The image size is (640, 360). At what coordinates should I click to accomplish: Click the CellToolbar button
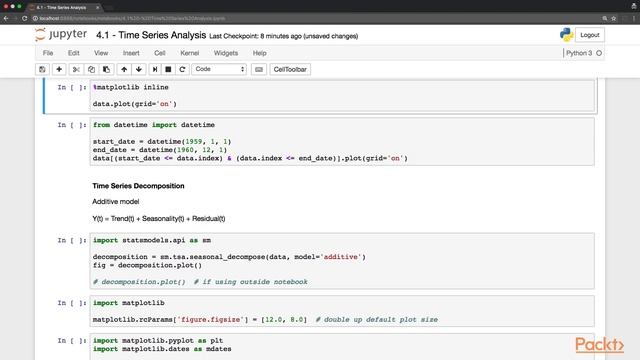(x=290, y=69)
